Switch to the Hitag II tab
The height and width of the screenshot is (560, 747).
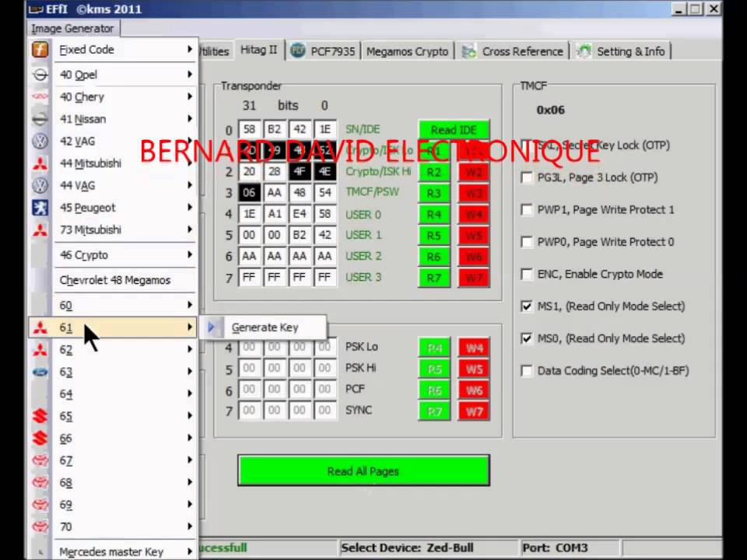coord(258,50)
